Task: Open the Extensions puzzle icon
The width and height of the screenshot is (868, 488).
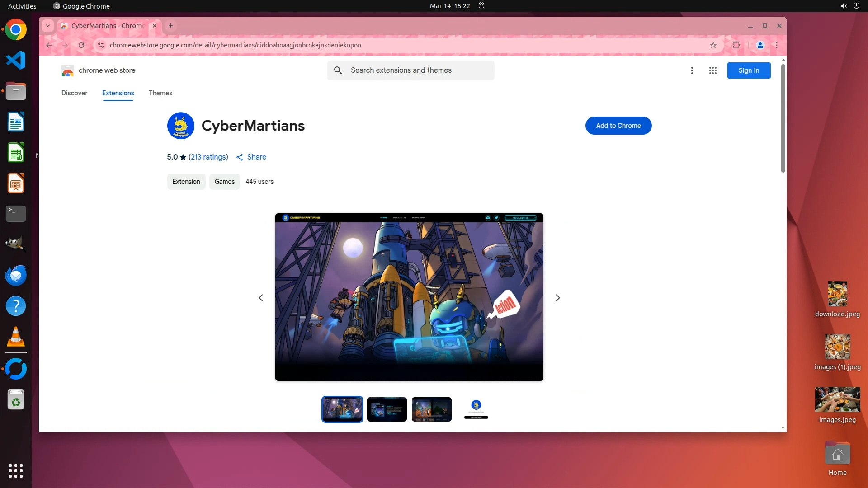Action: pyautogui.click(x=736, y=45)
